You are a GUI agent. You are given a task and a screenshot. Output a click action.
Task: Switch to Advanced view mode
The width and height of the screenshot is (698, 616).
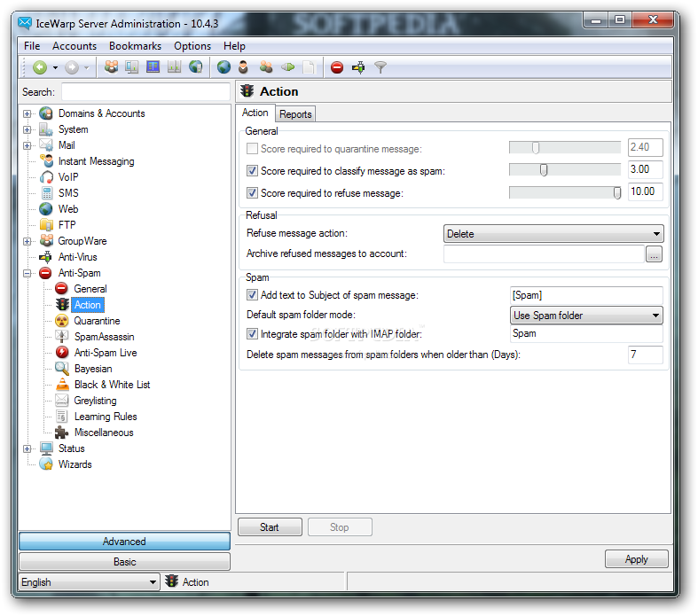click(124, 542)
